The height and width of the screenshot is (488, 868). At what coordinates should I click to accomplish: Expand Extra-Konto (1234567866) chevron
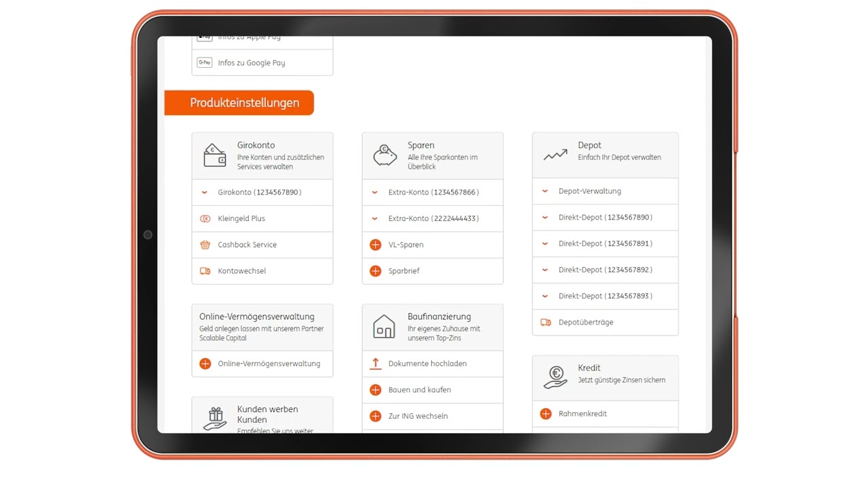375,192
